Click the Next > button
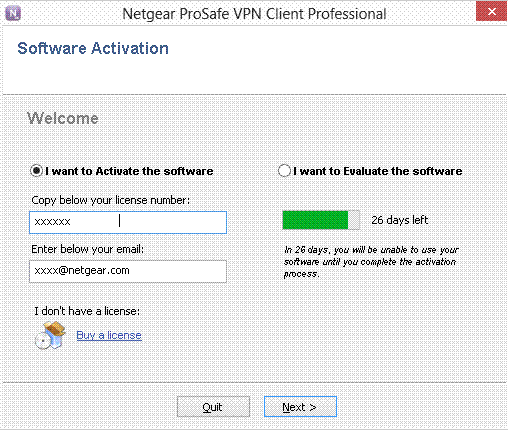The height and width of the screenshot is (430, 508). point(300,407)
